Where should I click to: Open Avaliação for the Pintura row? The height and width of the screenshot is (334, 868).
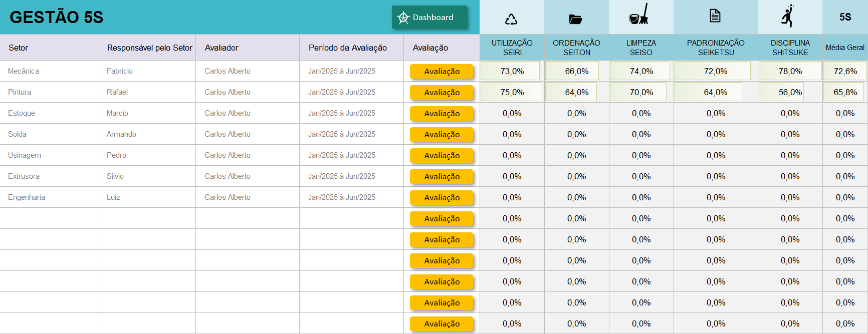pyautogui.click(x=442, y=93)
